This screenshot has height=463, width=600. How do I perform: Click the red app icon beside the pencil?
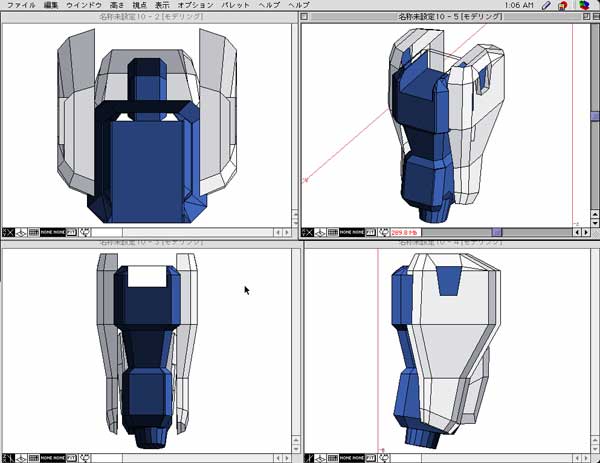pyautogui.click(x=562, y=5)
